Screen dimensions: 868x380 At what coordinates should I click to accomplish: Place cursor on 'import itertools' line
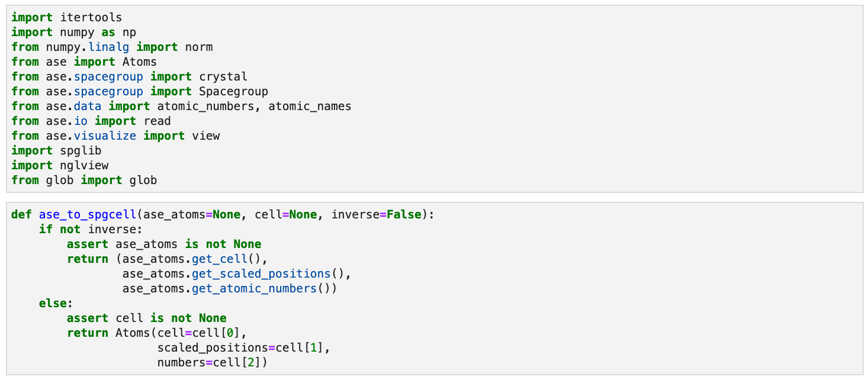click(67, 18)
